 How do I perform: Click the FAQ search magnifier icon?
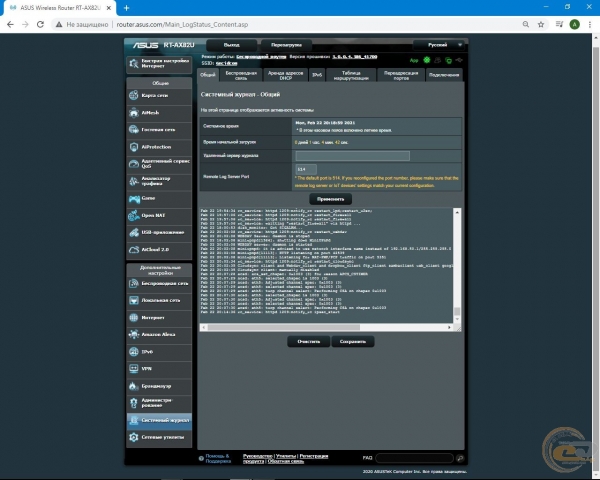pos(460,458)
